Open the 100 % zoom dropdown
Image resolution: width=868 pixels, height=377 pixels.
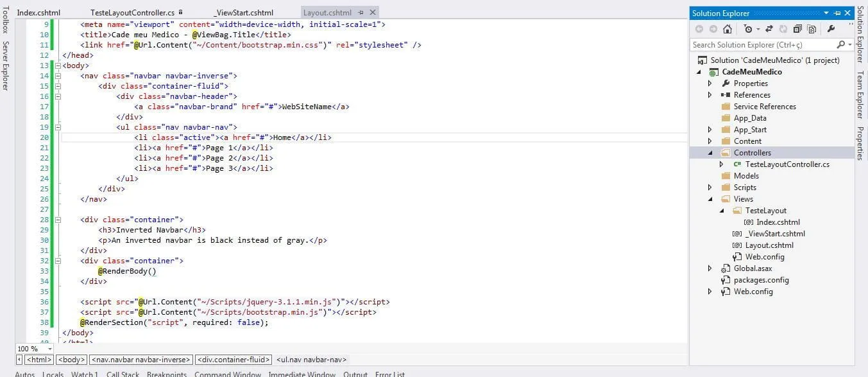[49, 349]
